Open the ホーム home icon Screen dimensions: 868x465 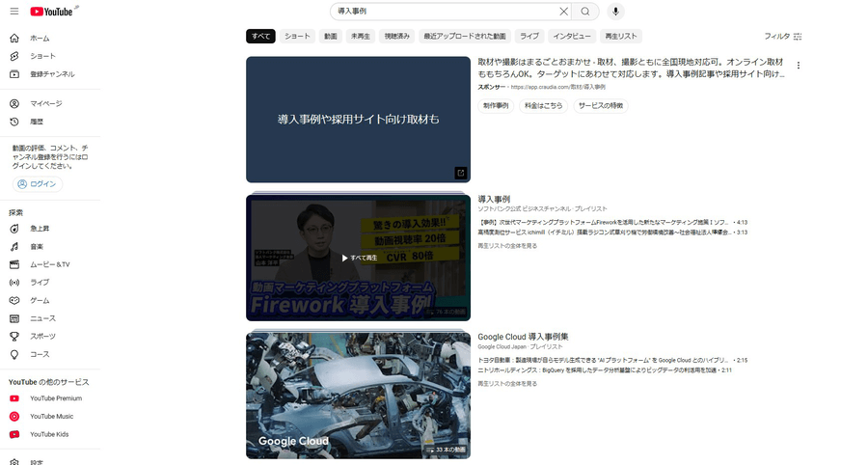(x=14, y=39)
